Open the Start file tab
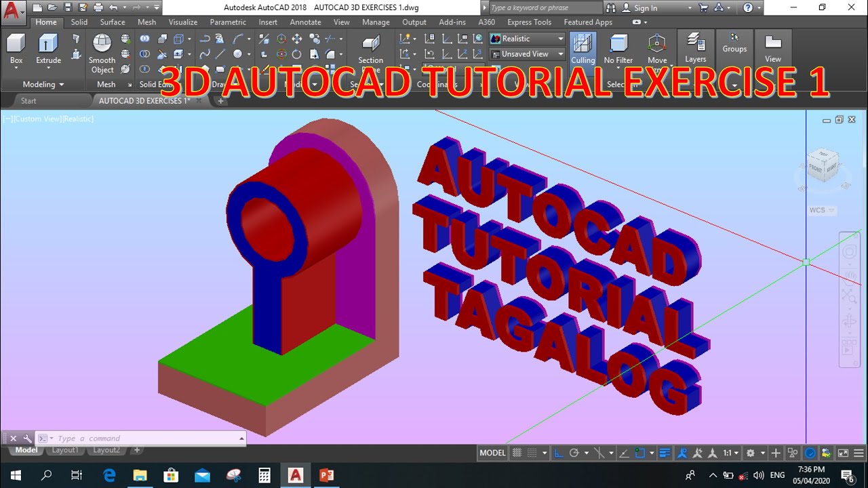The width and height of the screenshot is (868, 488). (x=28, y=100)
